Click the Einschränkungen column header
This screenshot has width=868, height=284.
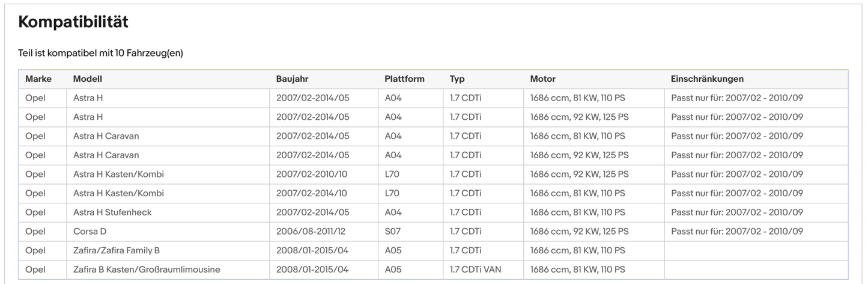pyautogui.click(x=707, y=79)
